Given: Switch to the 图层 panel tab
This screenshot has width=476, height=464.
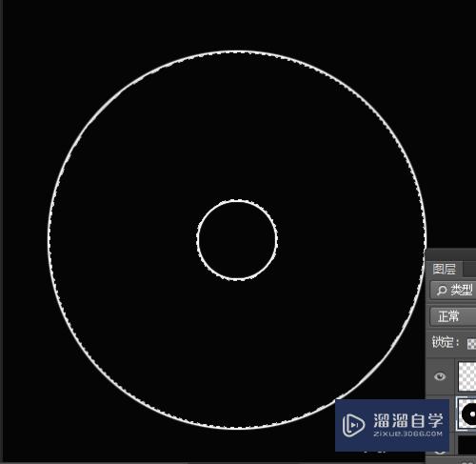Looking at the screenshot, I should pos(444,269).
